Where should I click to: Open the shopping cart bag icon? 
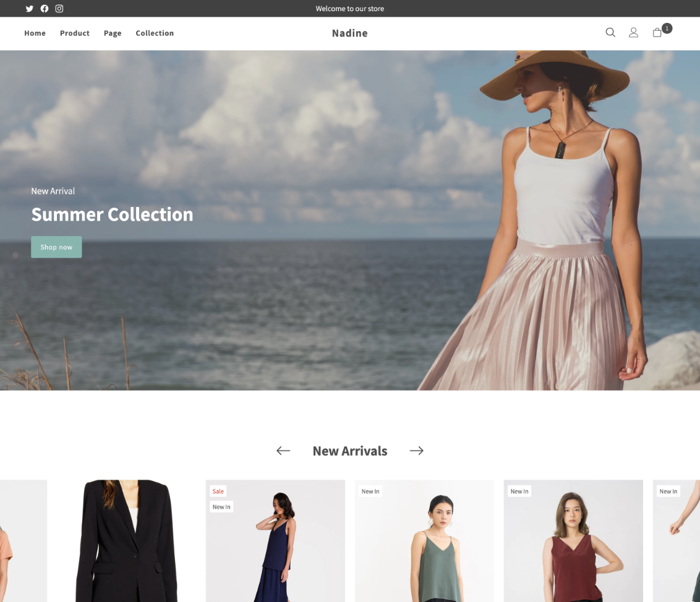pos(657,33)
